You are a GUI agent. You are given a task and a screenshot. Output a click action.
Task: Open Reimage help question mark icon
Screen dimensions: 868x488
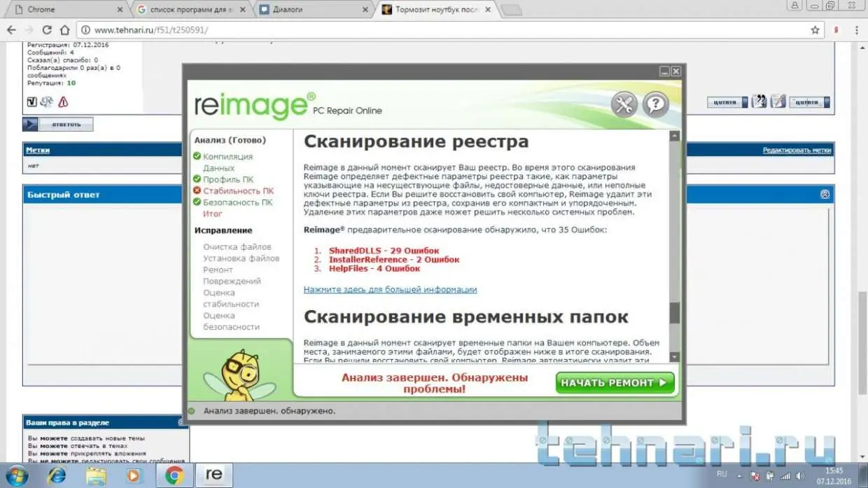(656, 104)
